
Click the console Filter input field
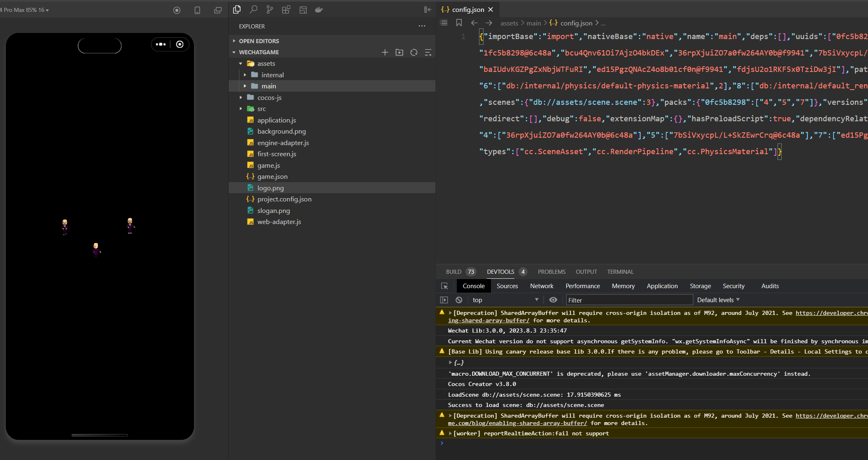click(x=629, y=300)
